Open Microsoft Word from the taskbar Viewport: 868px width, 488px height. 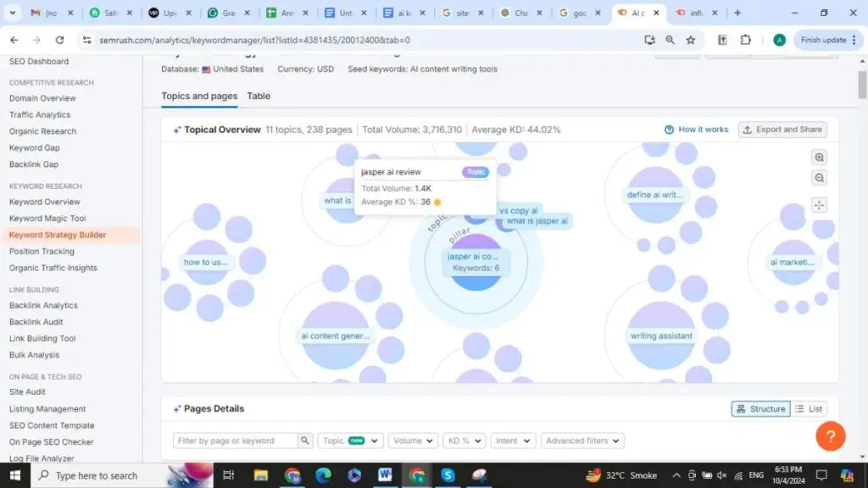[x=385, y=475]
